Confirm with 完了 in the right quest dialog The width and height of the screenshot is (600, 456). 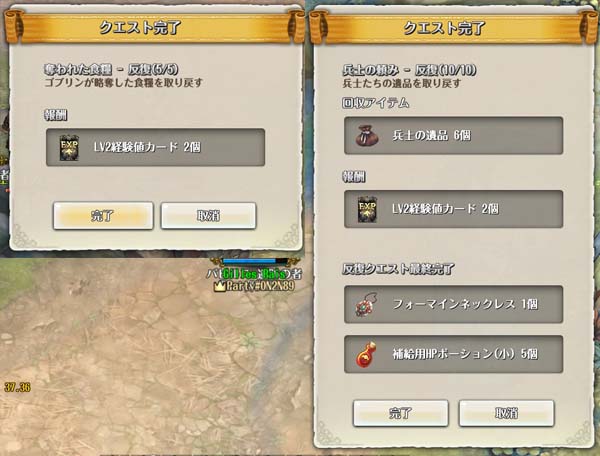coord(400,413)
